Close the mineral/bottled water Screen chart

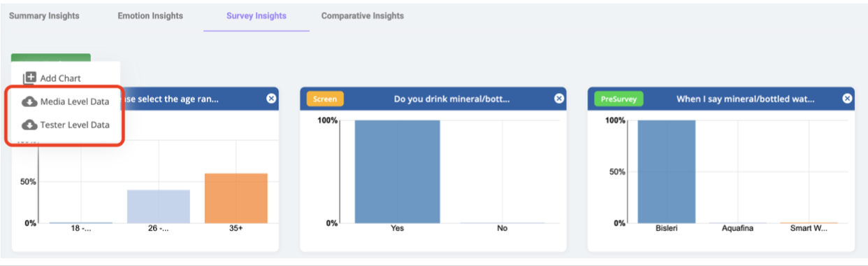[x=559, y=99]
